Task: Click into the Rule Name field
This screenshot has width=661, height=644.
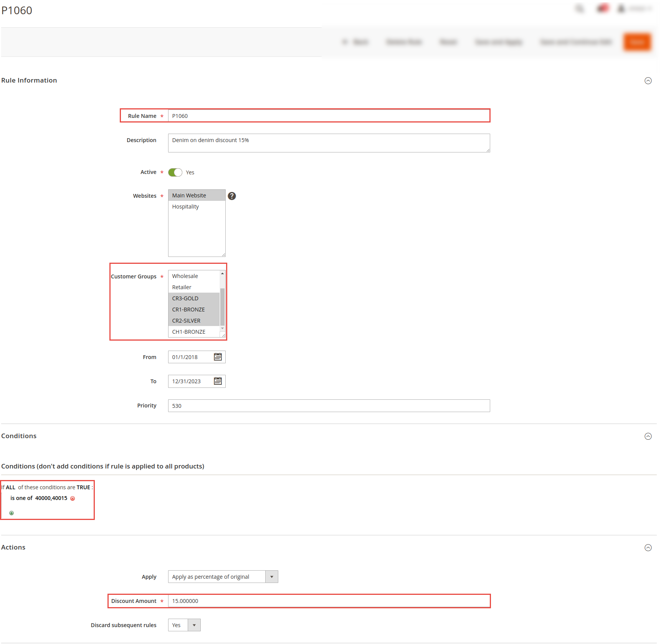Action: point(329,116)
